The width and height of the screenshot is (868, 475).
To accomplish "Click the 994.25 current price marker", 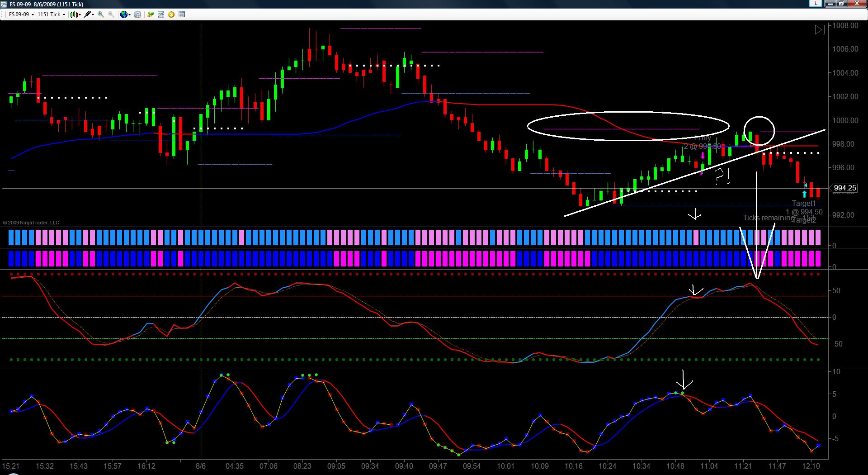I will 844,188.
